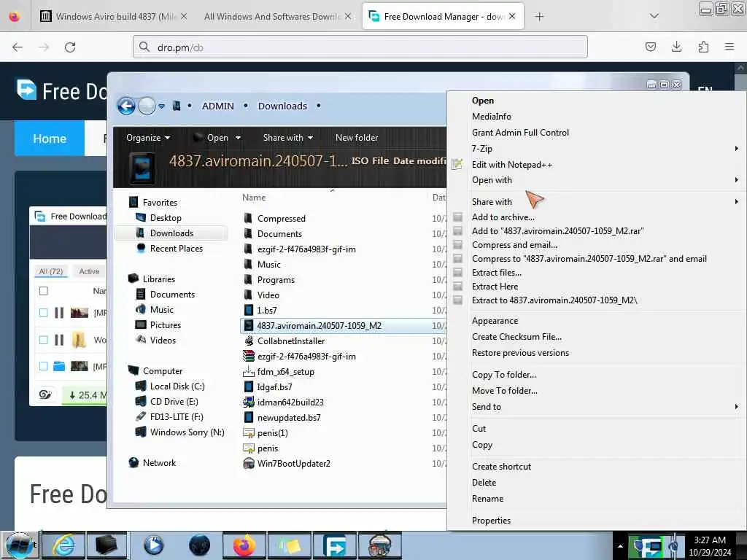Open FD13-LITE (F:) drive
The height and width of the screenshot is (560, 747).
[x=177, y=416]
